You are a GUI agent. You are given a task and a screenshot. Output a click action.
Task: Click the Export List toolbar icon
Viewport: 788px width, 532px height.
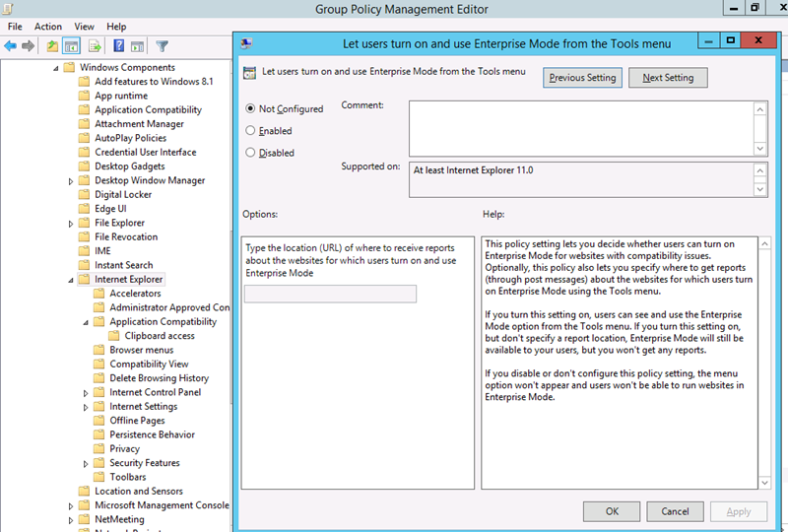tap(95, 45)
